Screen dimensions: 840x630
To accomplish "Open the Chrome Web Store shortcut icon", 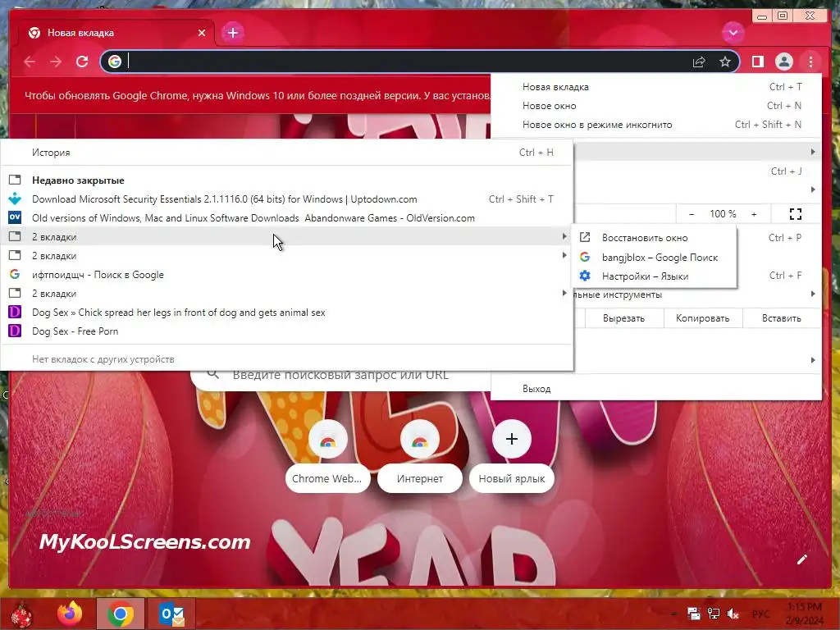I will coord(328,440).
